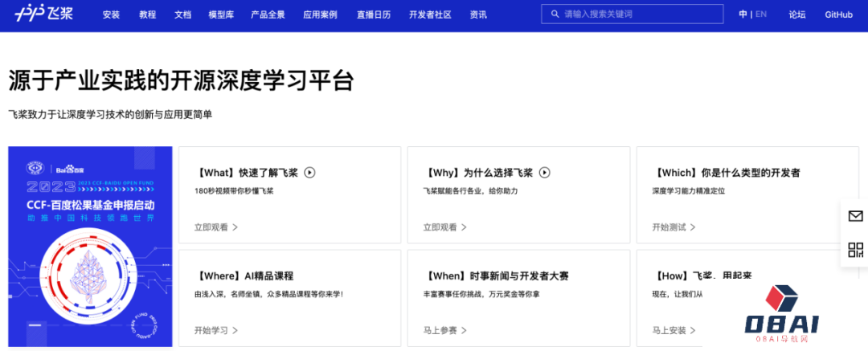Click the search magnifier icon
The width and height of the screenshot is (868, 351).
click(x=555, y=14)
